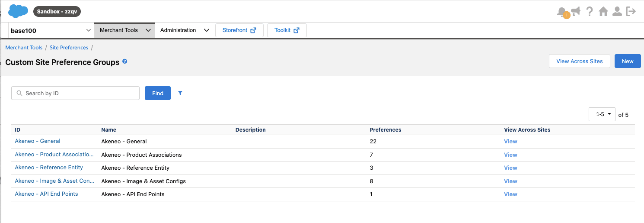Screen dimensions: 644x223
Task: Click the View Across Sites button
Action: tap(579, 61)
